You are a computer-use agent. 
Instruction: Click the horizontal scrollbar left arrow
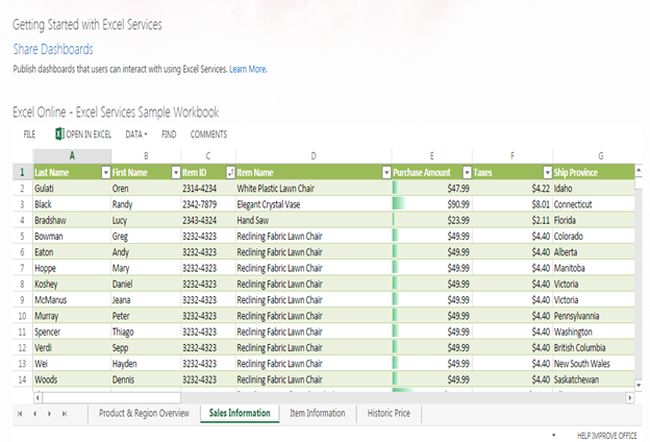click(38, 398)
